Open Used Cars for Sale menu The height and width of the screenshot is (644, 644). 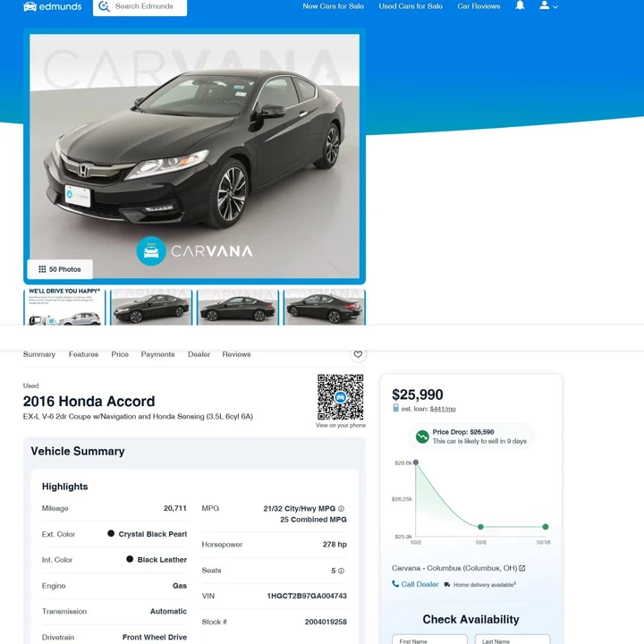(x=411, y=6)
